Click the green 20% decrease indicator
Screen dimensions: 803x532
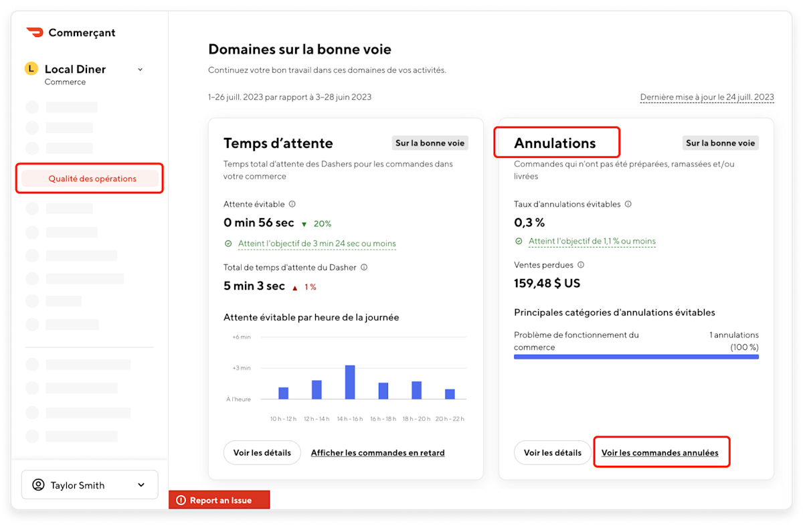(x=316, y=224)
